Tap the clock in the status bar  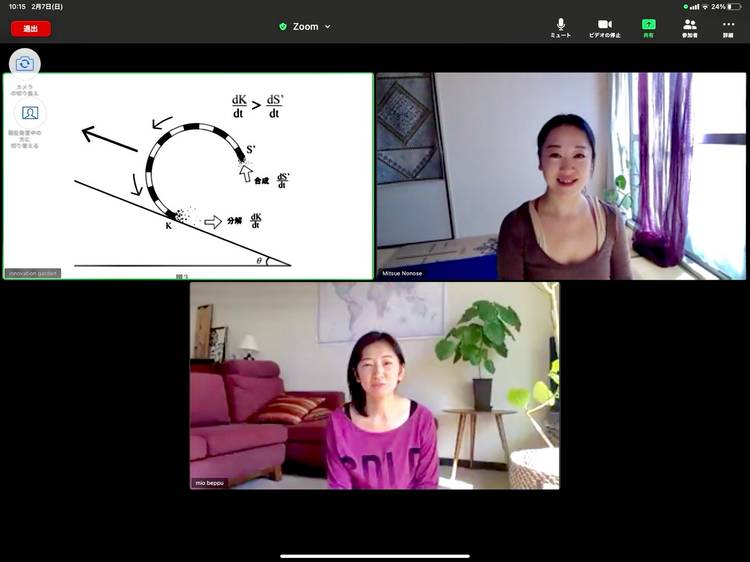pos(17,6)
